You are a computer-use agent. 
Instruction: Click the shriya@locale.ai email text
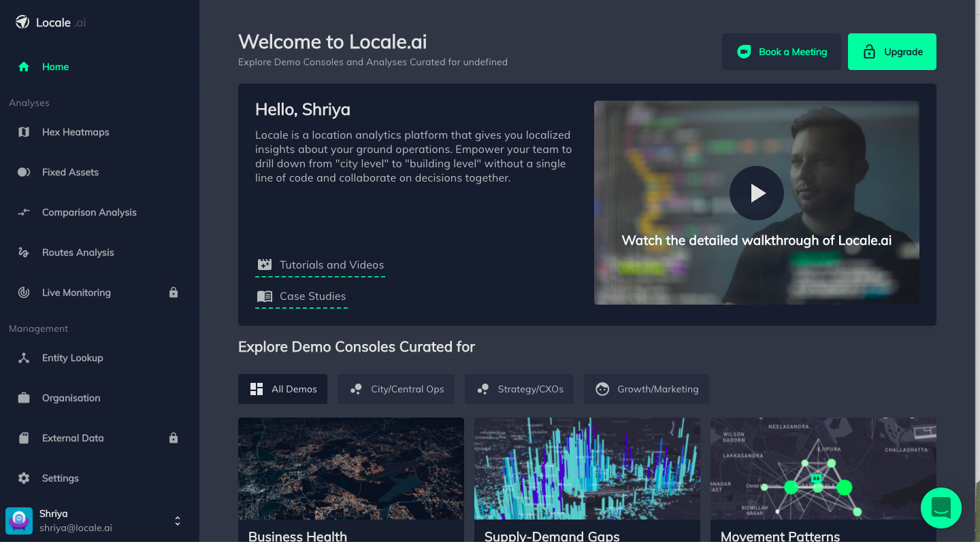pyautogui.click(x=76, y=528)
